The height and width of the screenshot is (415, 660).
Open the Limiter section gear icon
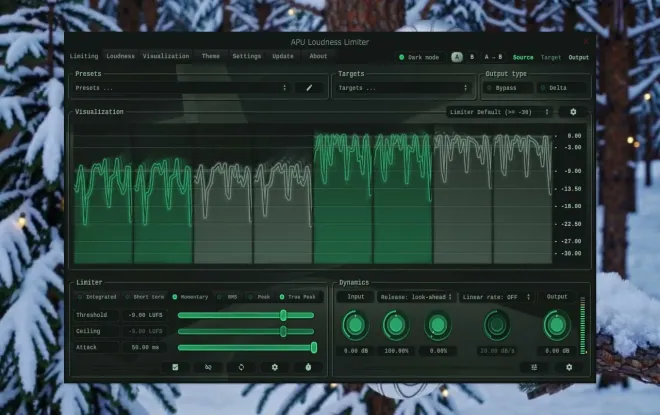pyautogui.click(x=274, y=367)
